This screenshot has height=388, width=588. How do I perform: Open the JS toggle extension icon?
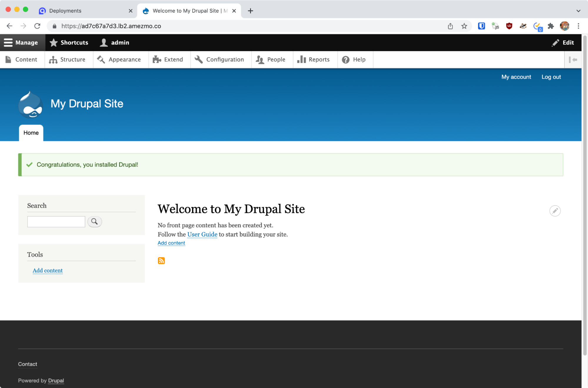(x=495, y=26)
